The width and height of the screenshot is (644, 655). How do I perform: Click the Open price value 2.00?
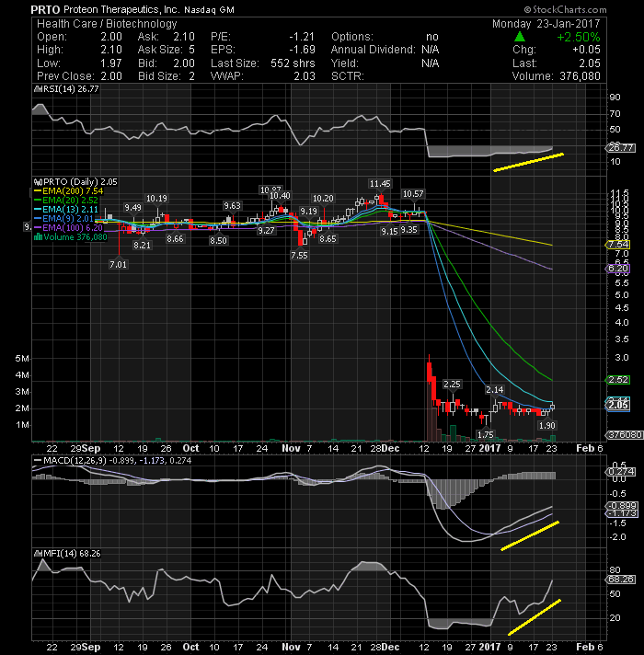(111, 37)
